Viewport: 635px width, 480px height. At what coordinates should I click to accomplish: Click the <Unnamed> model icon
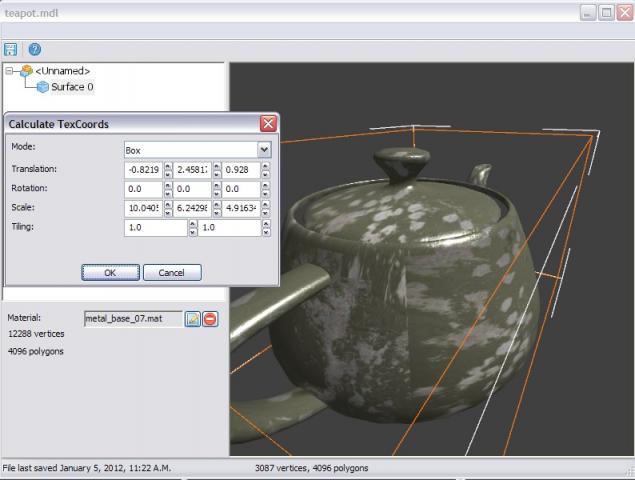click(26, 71)
